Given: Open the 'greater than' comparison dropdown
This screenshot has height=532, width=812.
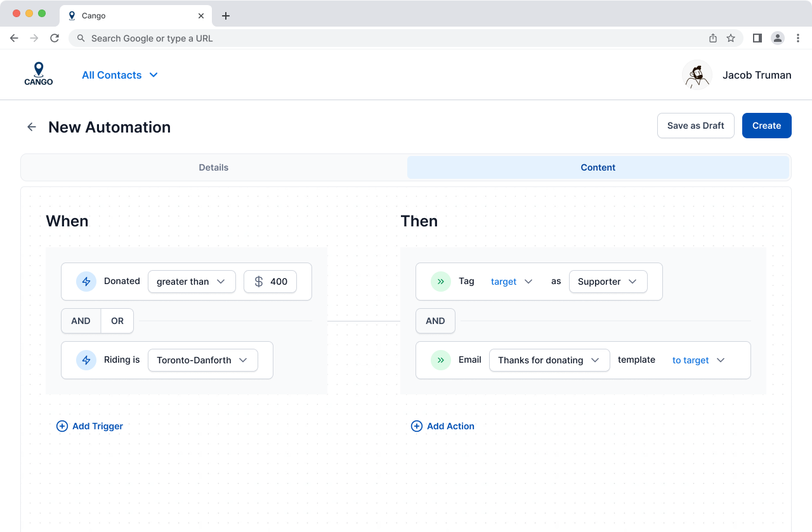Looking at the screenshot, I should pyautogui.click(x=191, y=282).
